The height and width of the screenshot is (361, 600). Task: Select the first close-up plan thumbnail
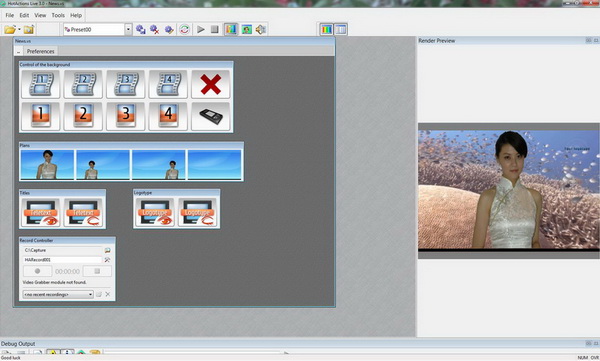point(47,165)
